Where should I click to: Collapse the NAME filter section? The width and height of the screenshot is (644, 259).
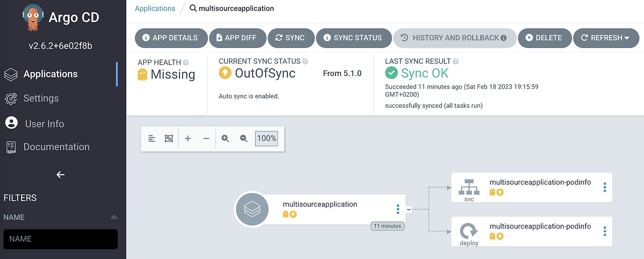[114, 217]
